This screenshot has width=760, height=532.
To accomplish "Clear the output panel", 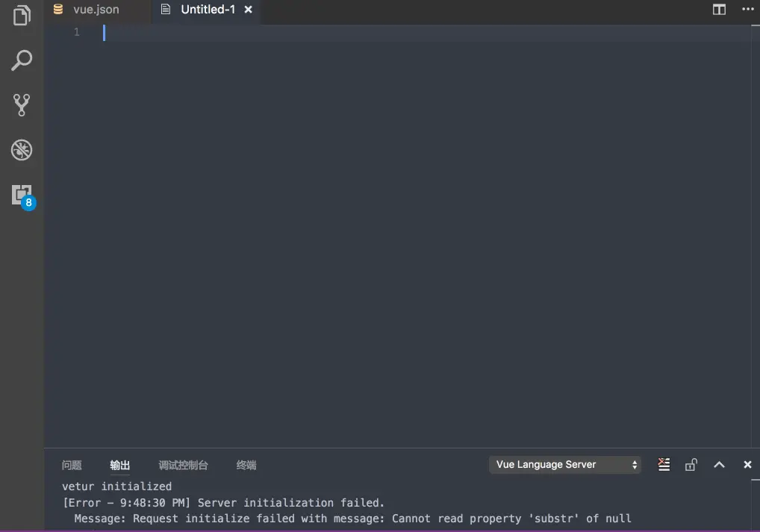I will tap(664, 465).
